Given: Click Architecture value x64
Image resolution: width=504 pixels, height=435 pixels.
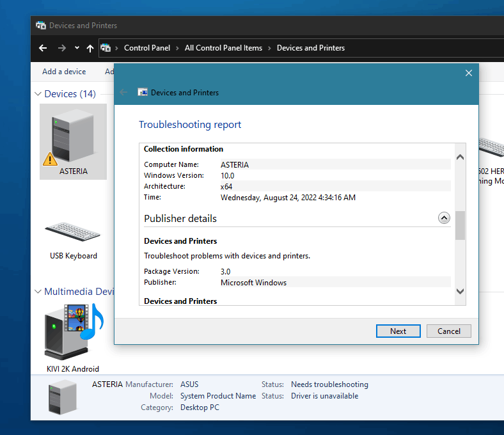Looking at the screenshot, I should tap(226, 187).
